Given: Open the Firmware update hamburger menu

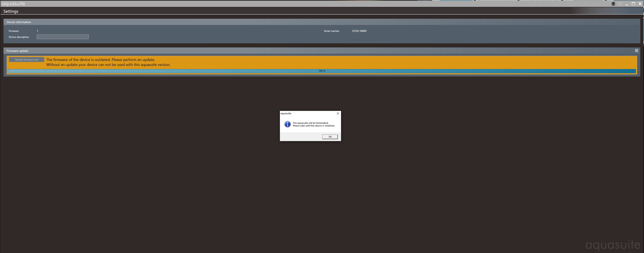Looking at the screenshot, I should [x=637, y=51].
